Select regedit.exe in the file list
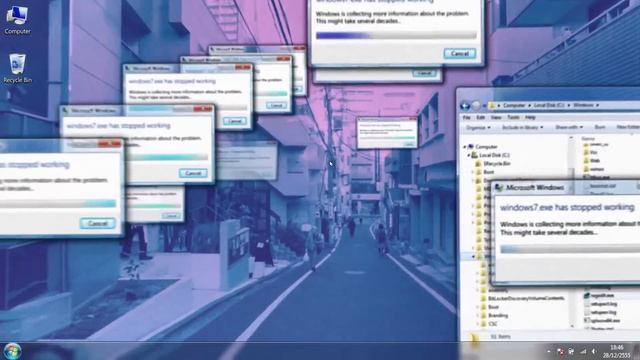 tap(599, 295)
